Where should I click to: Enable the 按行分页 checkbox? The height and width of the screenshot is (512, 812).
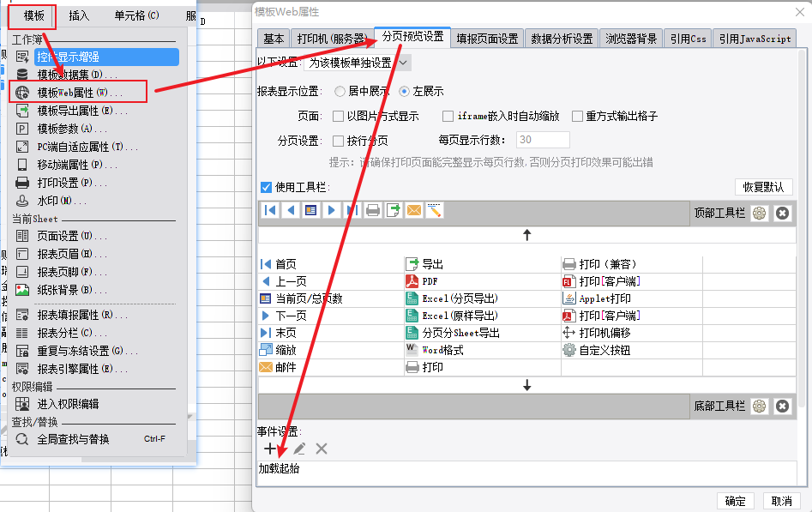(x=338, y=141)
